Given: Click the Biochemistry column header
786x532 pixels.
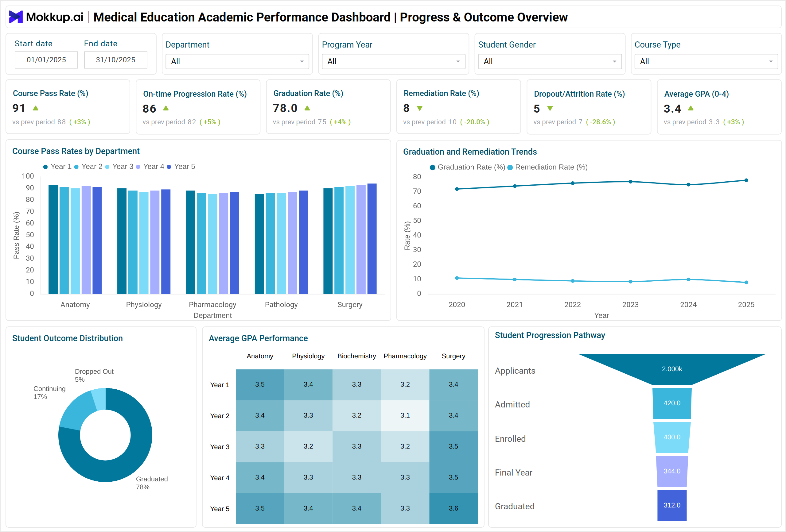Looking at the screenshot, I should (356, 356).
